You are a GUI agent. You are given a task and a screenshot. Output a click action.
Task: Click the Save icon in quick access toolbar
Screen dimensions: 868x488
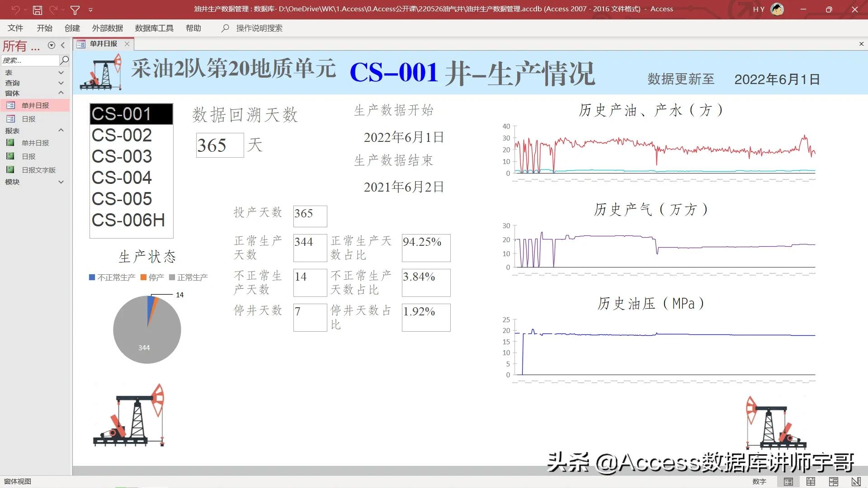point(37,9)
